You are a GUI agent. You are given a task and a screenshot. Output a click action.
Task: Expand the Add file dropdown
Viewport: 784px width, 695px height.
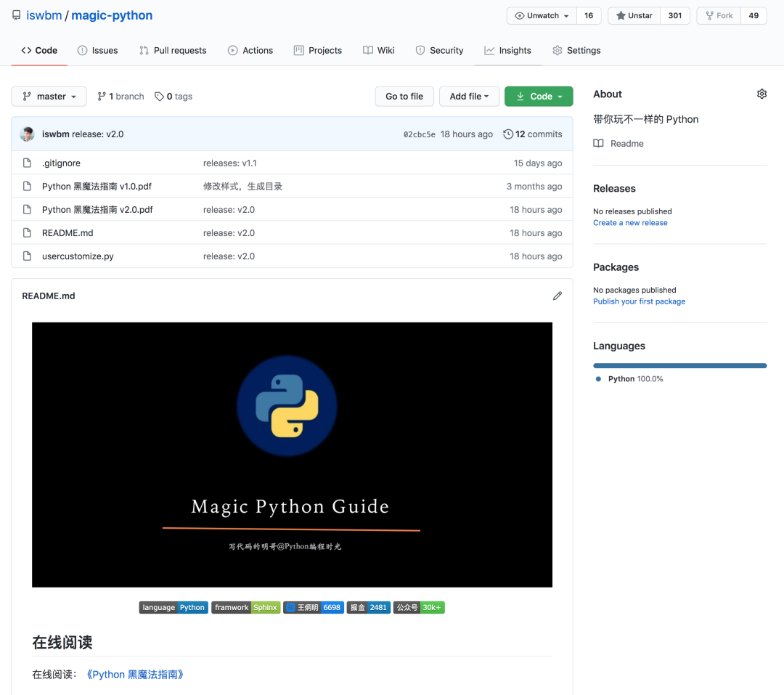pos(469,97)
